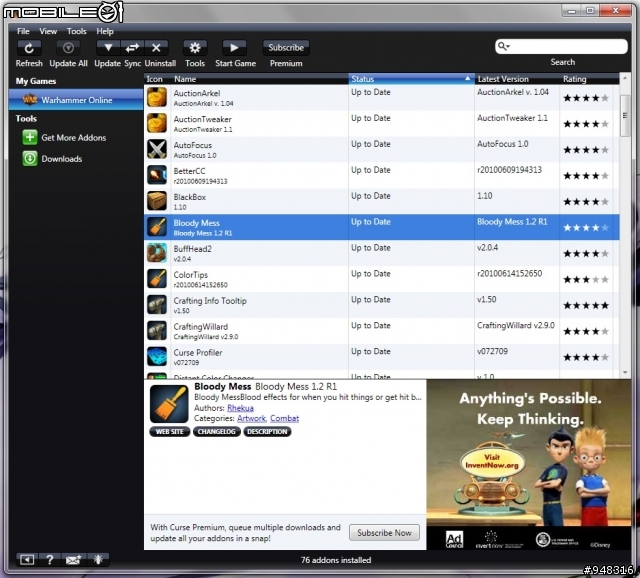This screenshot has width=640, height=578.
Task: Click the Update down-arrow icon
Action: click(x=108, y=48)
